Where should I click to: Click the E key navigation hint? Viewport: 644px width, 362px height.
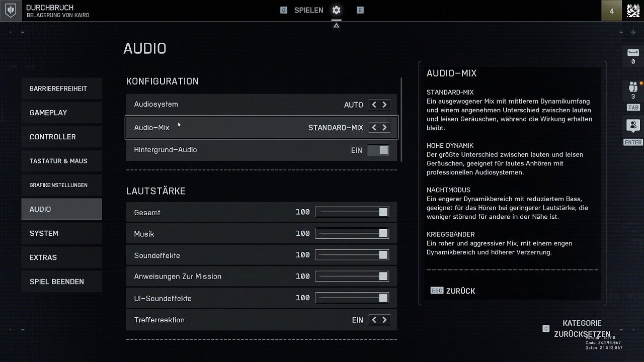tap(360, 10)
